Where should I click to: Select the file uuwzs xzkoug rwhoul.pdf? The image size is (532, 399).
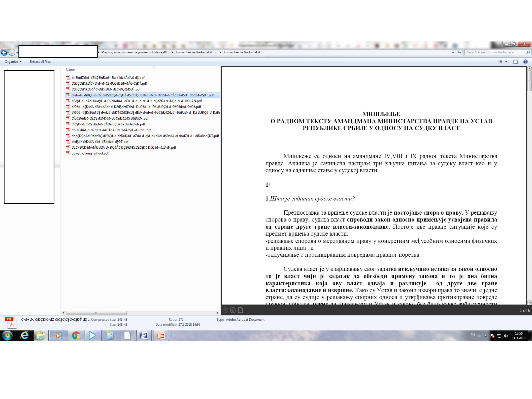90,153
